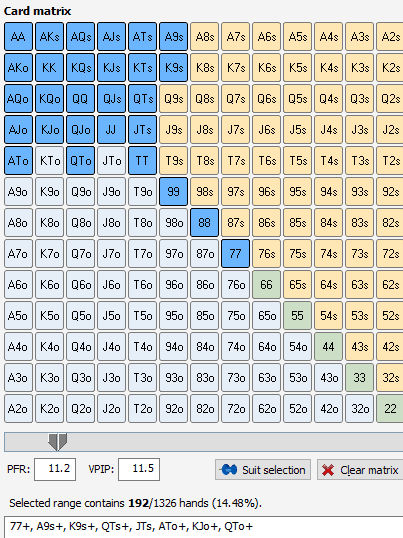Deselect the AA hand cell
Viewport: 403px width, 538px height.
(19, 36)
